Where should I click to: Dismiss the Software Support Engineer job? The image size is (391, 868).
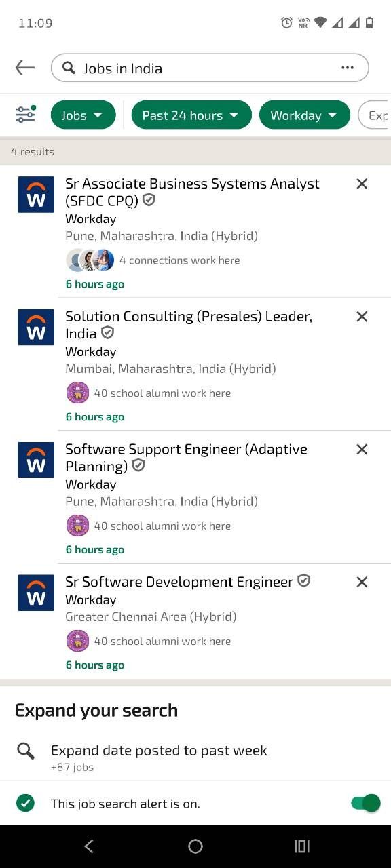click(x=362, y=450)
